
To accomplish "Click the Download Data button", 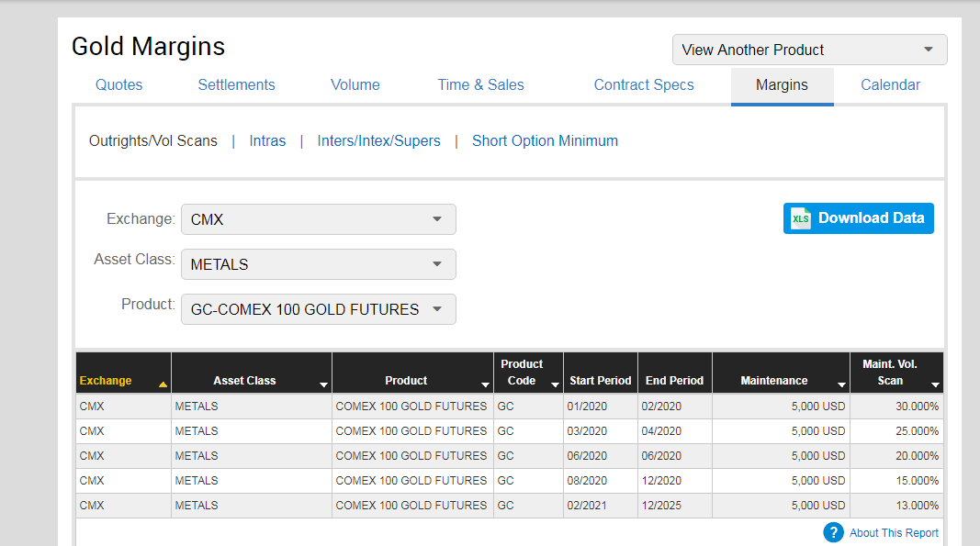I will click(858, 218).
